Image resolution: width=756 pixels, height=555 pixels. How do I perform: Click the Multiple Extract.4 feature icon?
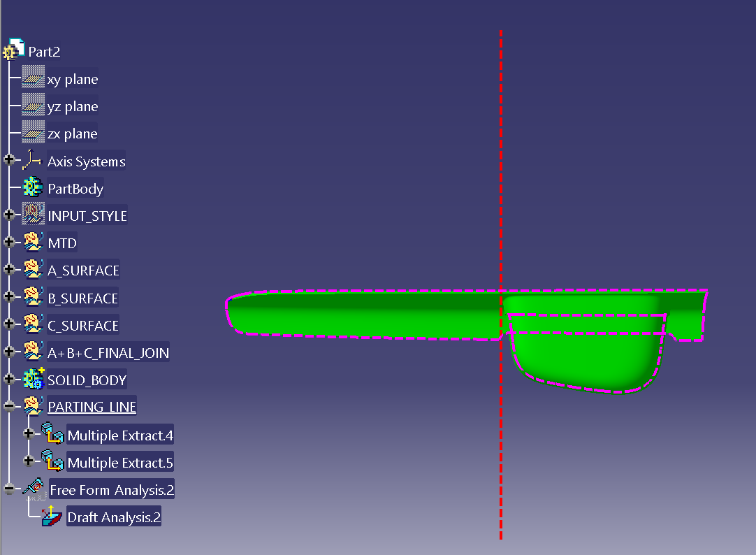pos(52,433)
